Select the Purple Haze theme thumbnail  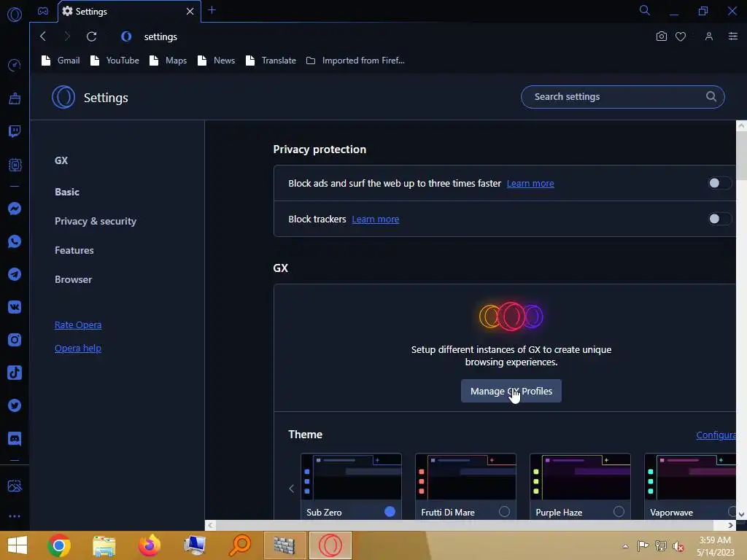click(x=580, y=476)
